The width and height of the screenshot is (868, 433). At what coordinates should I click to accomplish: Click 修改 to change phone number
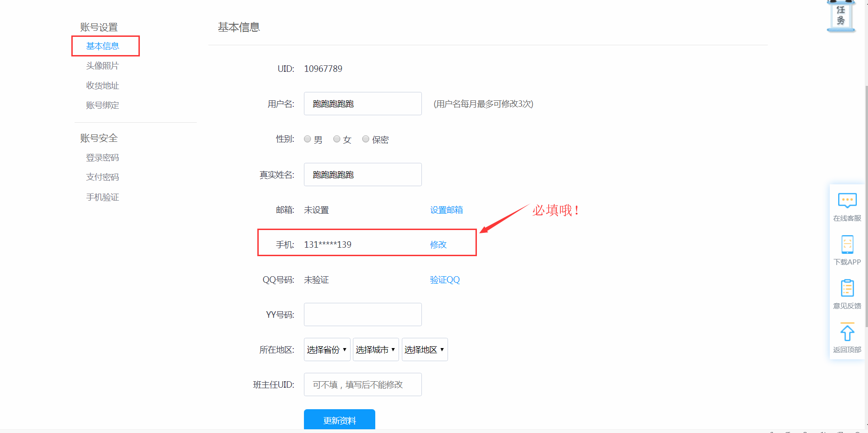pyautogui.click(x=438, y=244)
